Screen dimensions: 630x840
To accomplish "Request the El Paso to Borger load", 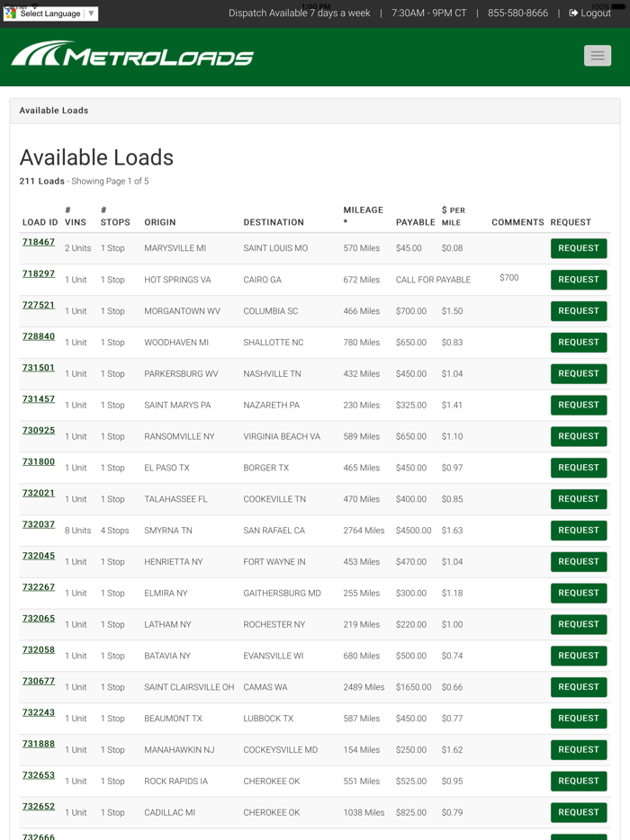I will click(x=579, y=467).
